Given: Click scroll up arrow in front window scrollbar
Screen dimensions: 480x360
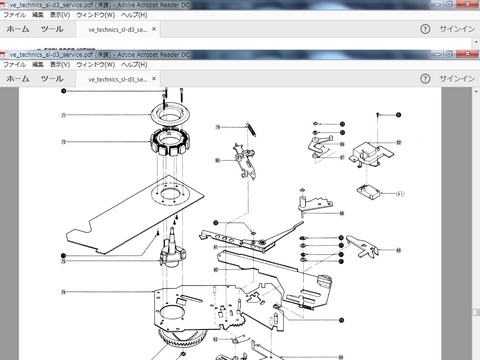Looking at the screenshot, I should (476, 91).
